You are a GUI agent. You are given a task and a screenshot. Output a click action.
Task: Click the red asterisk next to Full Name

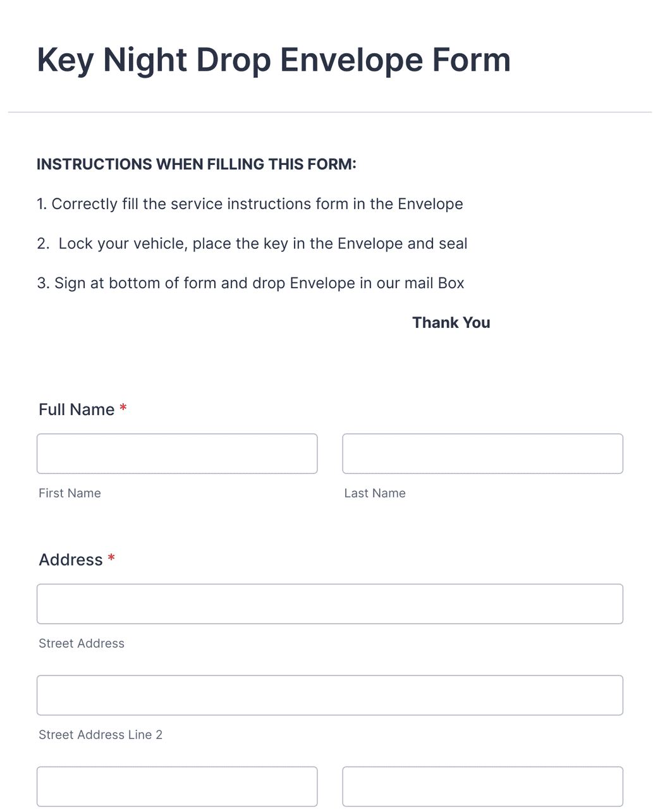click(x=123, y=409)
